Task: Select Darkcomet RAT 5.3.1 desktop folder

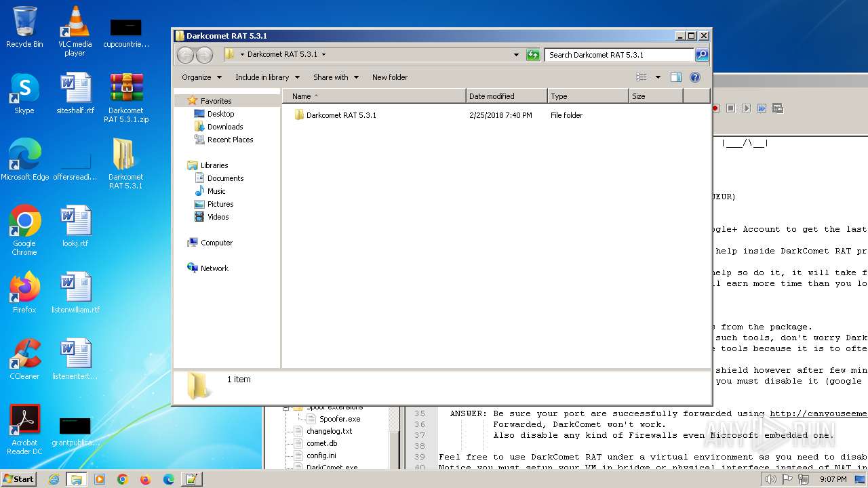Action: 126,163
